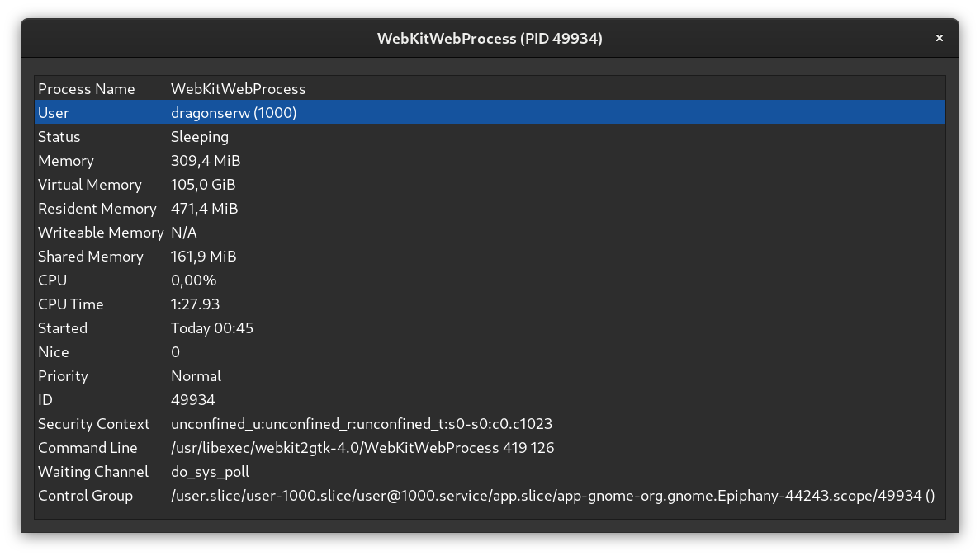The image size is (980, 556).
Task: Click the dialog title bar text
Action: click(x=490, y=38)
